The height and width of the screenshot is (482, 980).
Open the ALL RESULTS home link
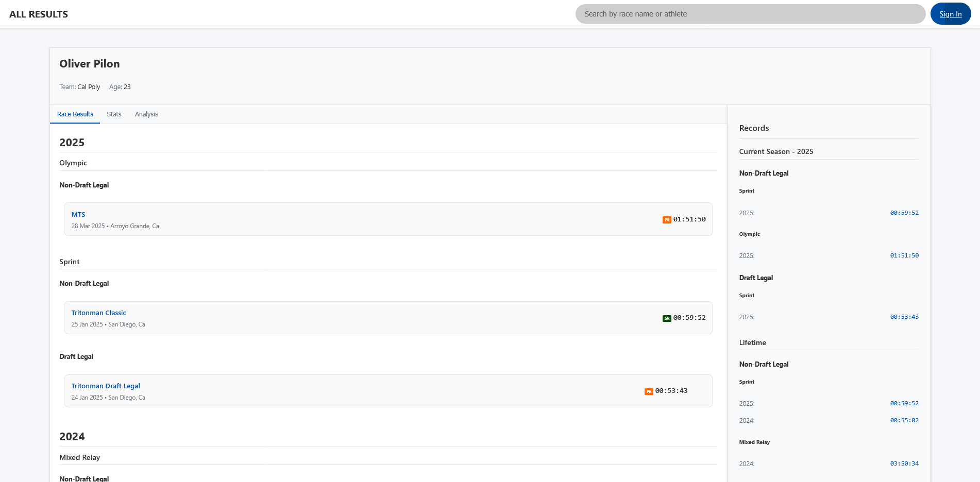coord(39,14)
